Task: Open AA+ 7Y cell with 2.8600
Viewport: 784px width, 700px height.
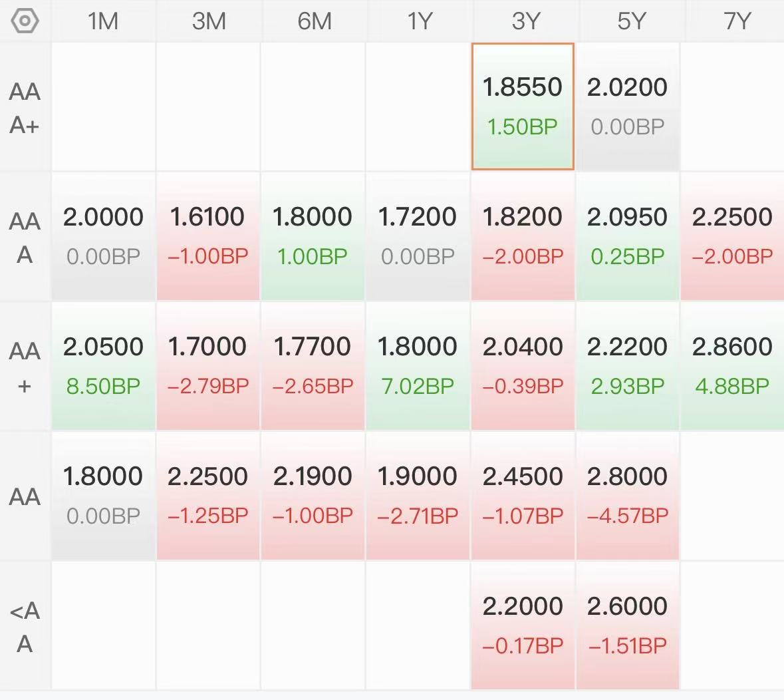Action: [x=733, y=366]
